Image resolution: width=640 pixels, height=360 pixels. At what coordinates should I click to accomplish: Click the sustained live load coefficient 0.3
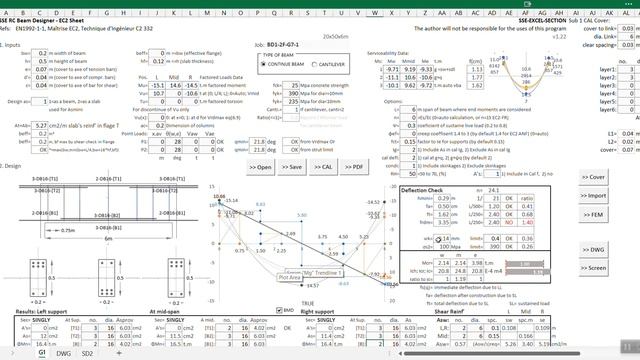pyautogui.click(x=408, y=126)
